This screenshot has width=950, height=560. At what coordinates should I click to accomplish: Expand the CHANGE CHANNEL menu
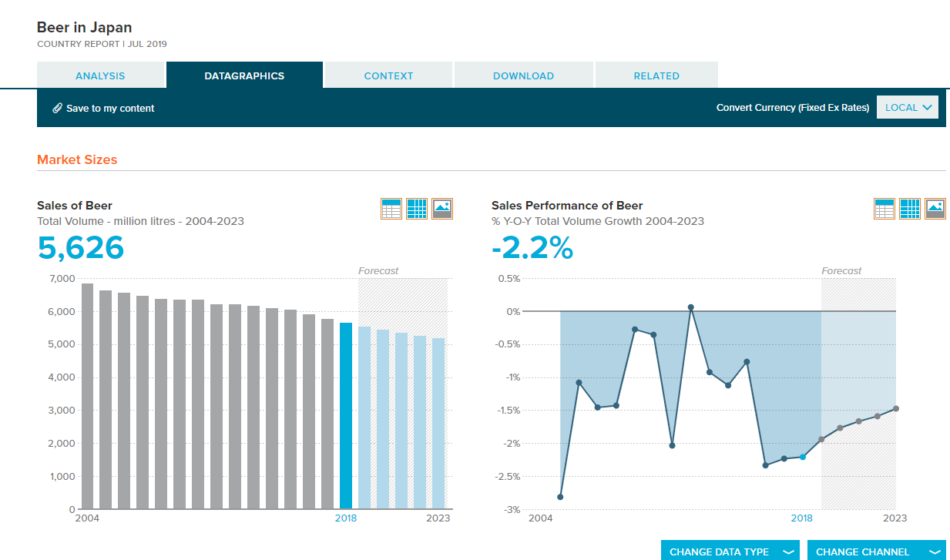[877, 551]
